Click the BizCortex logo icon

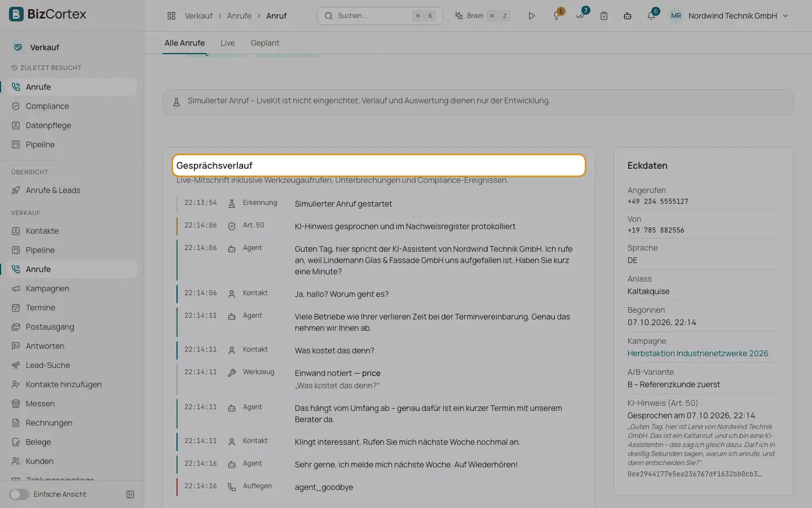tap(16, 14)
